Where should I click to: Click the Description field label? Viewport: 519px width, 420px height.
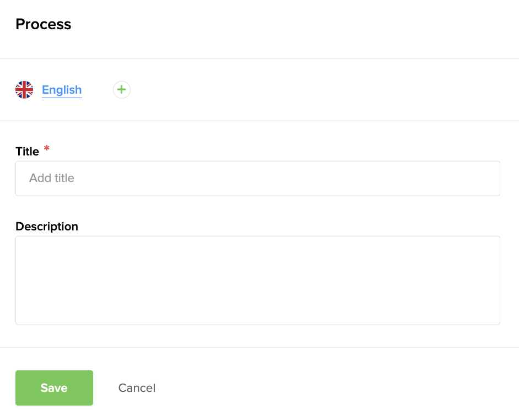47,227
